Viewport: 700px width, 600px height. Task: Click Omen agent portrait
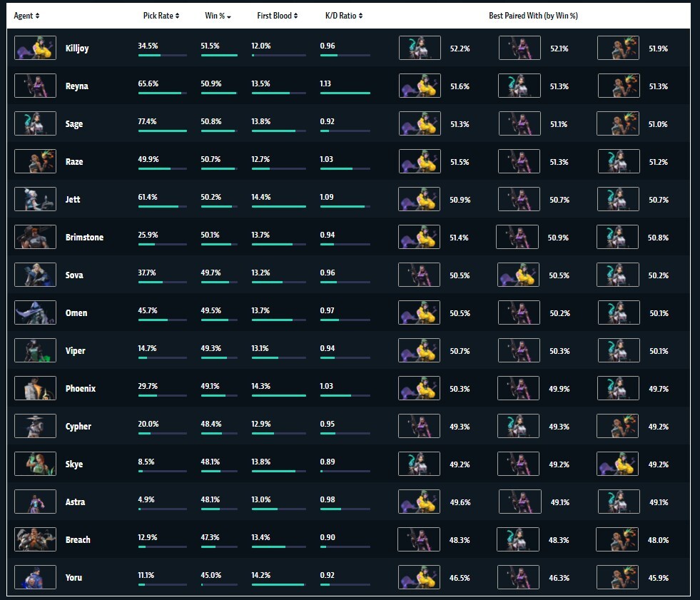35,312
